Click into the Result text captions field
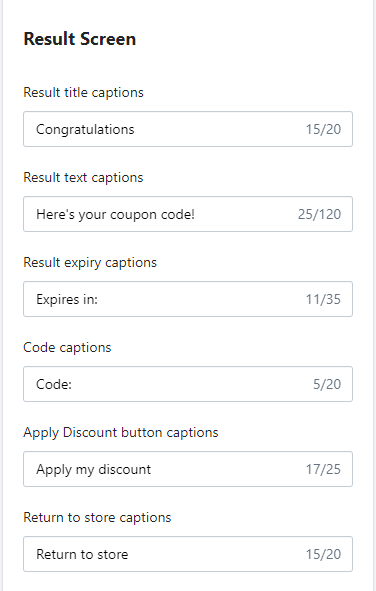 (x=188, y=214)
